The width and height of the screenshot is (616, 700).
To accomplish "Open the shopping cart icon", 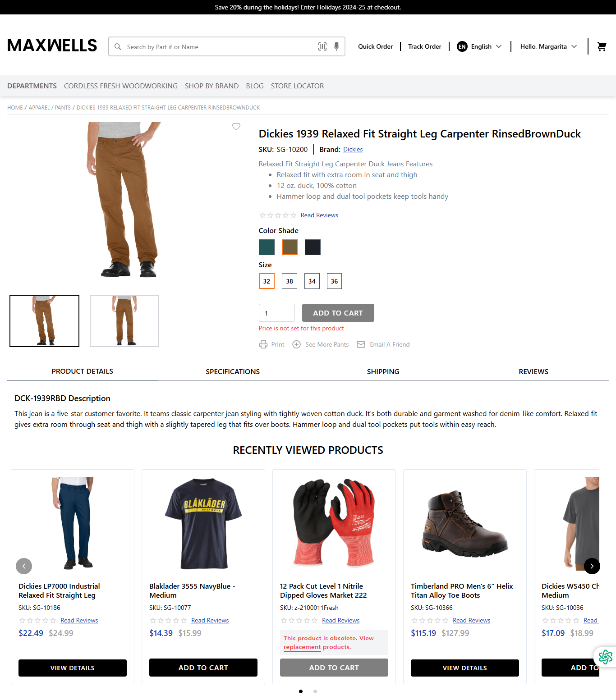I will pyautogui.click(x=602, y=46).
